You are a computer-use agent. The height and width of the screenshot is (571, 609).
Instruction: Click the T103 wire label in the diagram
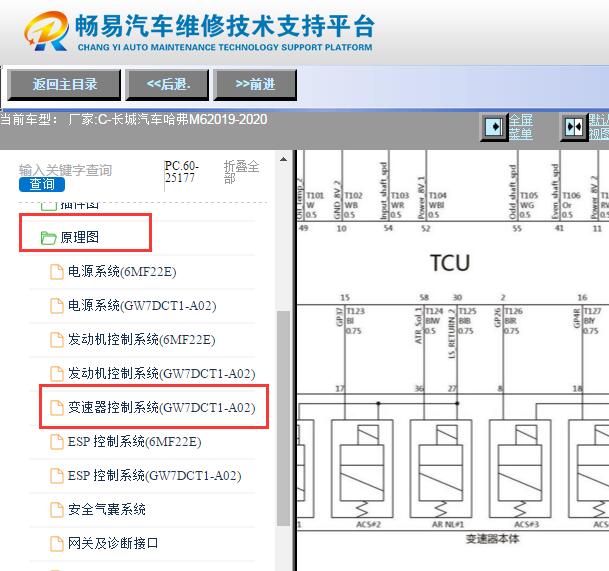tap(400, 195)
